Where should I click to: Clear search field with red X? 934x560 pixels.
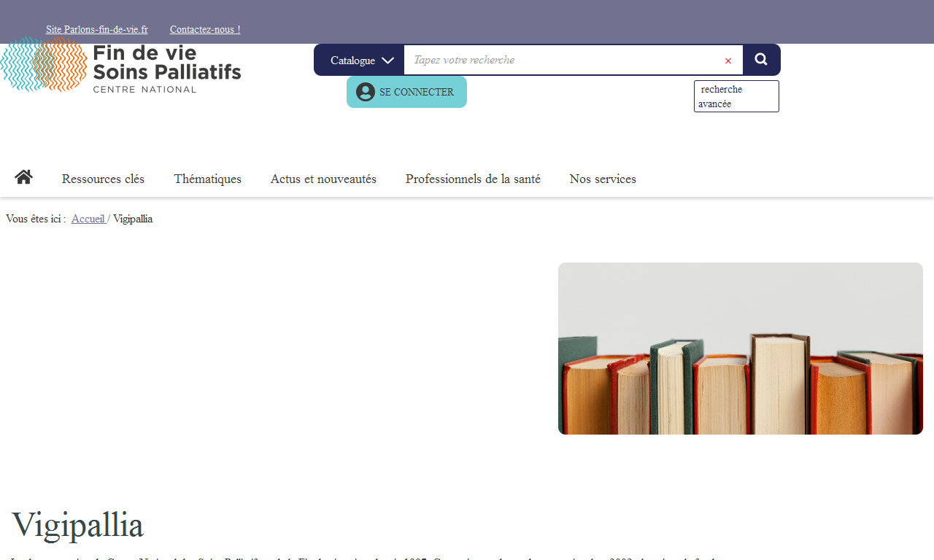[727, 61]
